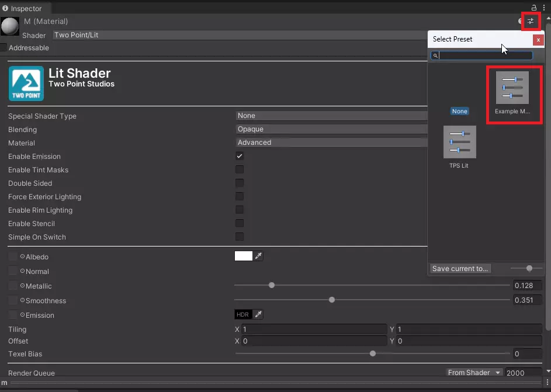Image resolution: width=551 pixels, height=392 pixels.
Task: Click Smoothness value field 0.351
Action: (x=528, y=300)
